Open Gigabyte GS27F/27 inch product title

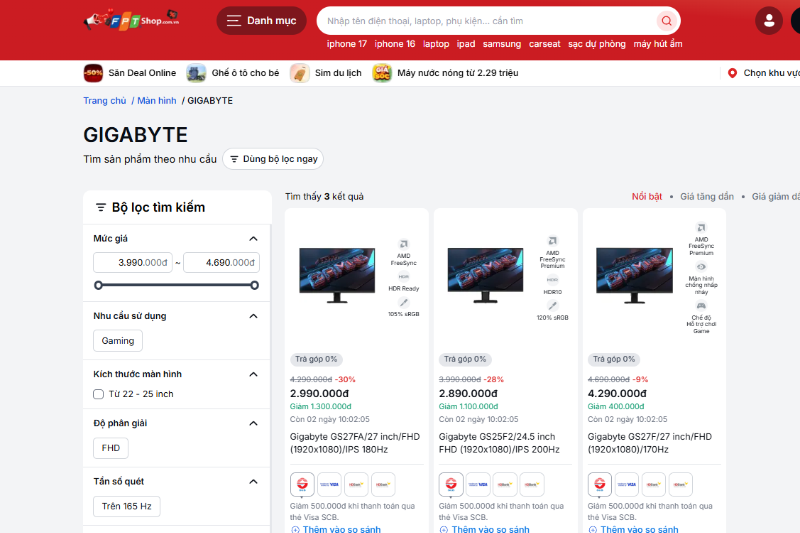[649, 443]
